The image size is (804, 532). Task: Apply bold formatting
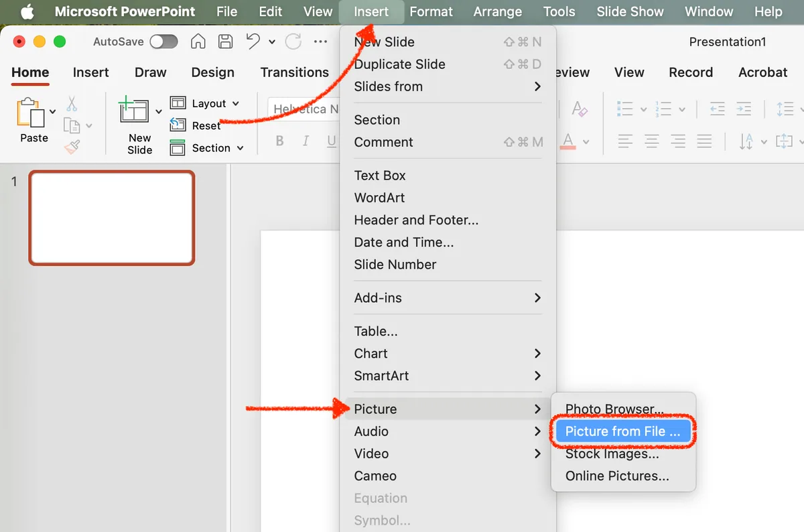point(280,141)
